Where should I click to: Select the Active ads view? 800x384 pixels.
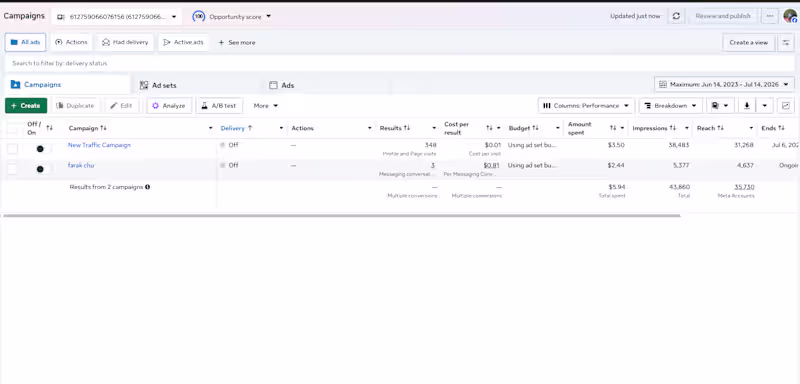(183, 42)
